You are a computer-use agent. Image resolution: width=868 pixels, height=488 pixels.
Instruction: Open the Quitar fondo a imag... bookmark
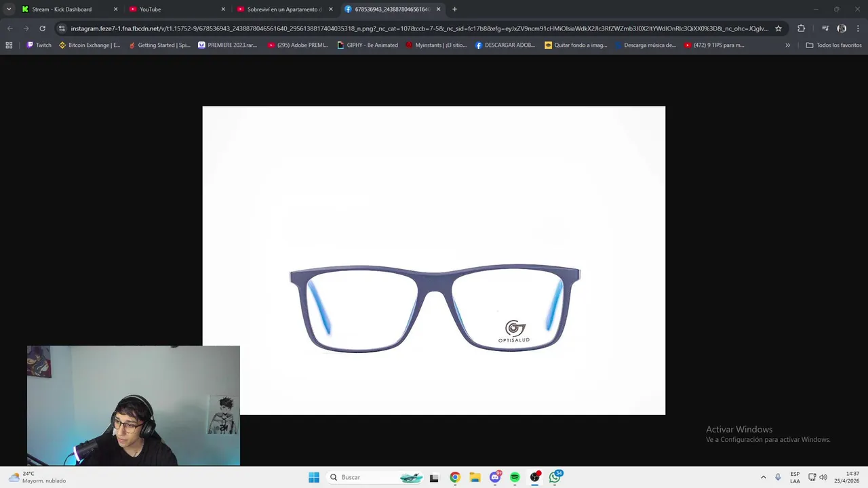pyautogui.click(x=576, y=45)
